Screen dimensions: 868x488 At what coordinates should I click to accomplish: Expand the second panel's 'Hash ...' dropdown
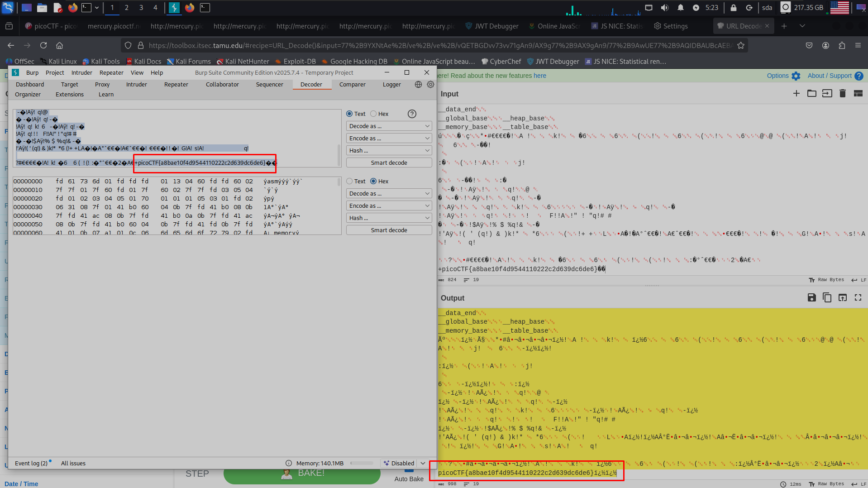(x=389, y=218)
